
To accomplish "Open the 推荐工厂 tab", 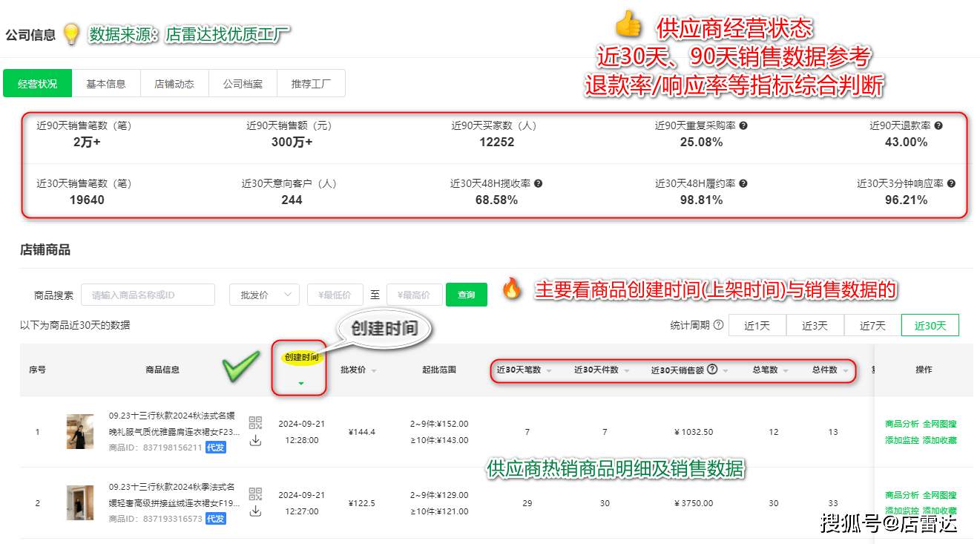I will click(311, 84).
